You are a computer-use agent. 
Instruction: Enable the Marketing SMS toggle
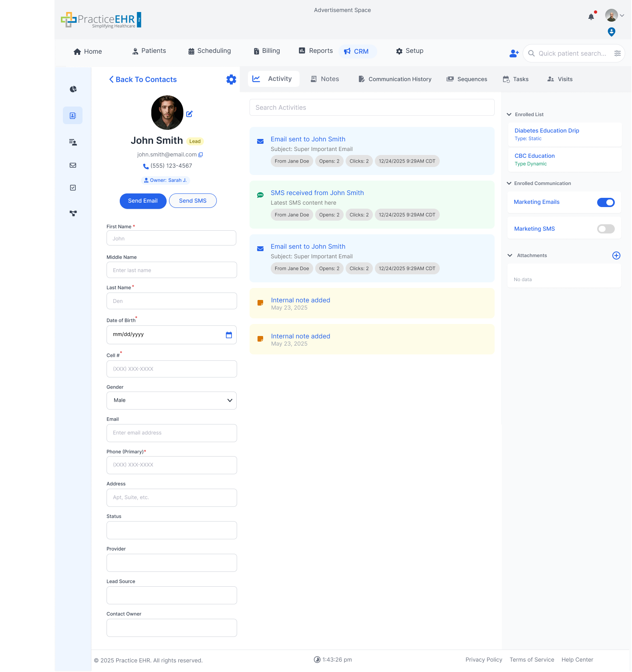(606, 229)
